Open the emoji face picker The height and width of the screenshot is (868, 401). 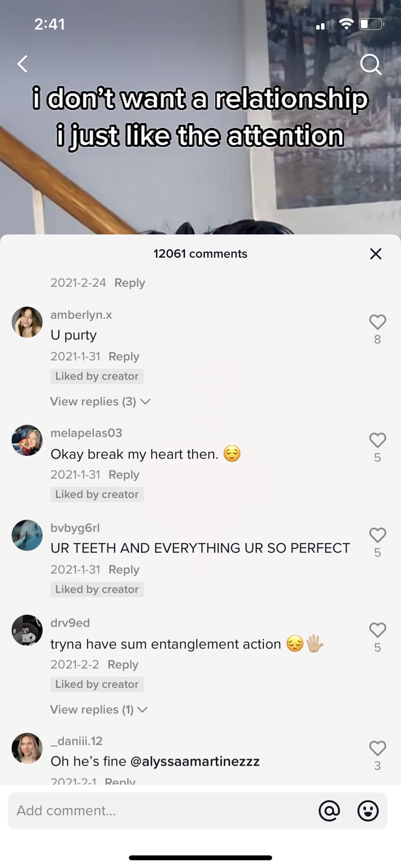click(368, 810)
